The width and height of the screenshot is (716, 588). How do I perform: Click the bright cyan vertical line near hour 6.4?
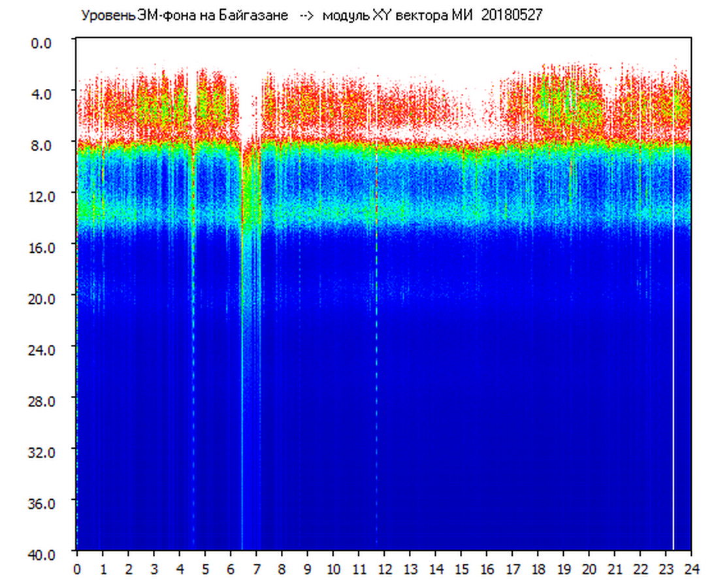pyautogui.click(x=242, y=392)
